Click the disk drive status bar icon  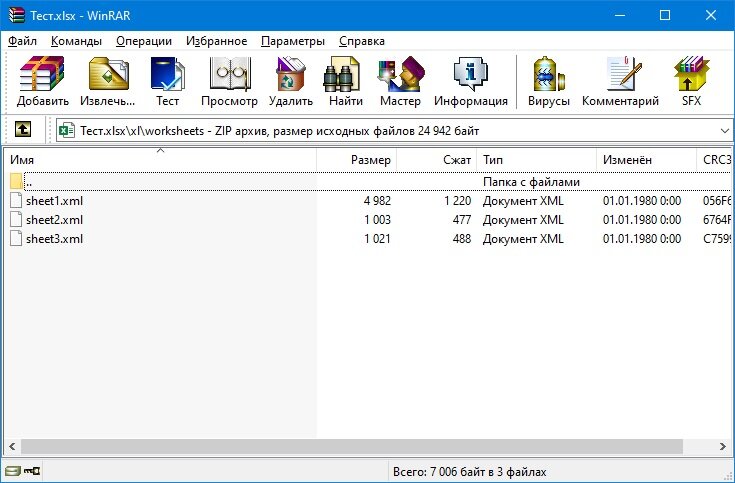point(13,471)
